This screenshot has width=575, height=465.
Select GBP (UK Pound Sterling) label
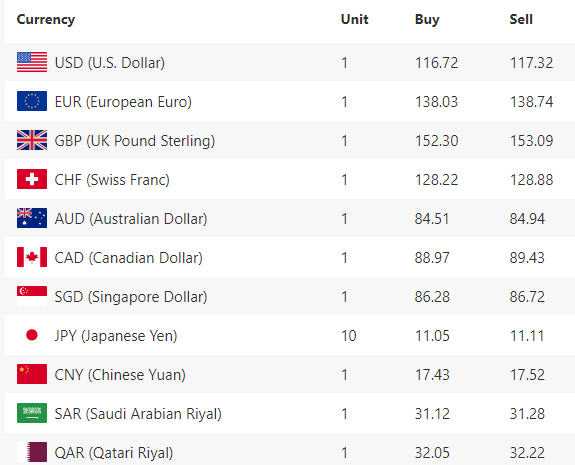click(135, 141)
